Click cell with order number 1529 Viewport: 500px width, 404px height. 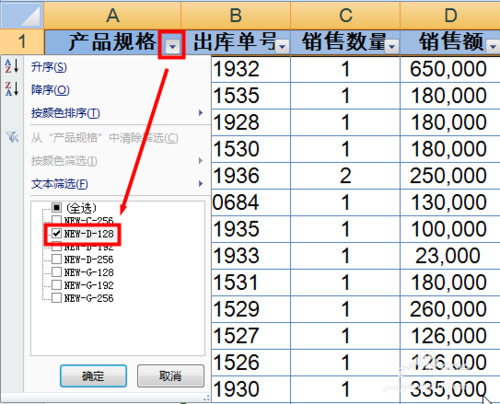pyautogui.click(x=251, y=309)
